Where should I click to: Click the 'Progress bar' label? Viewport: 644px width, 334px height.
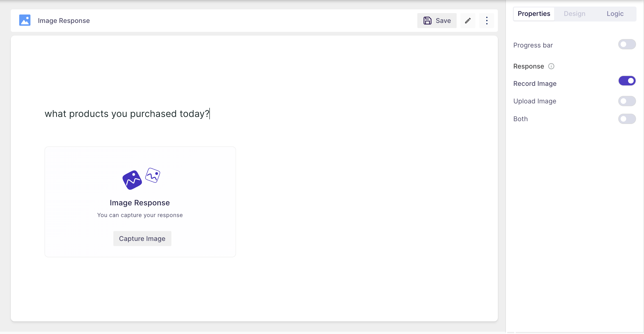coord(533,45)
